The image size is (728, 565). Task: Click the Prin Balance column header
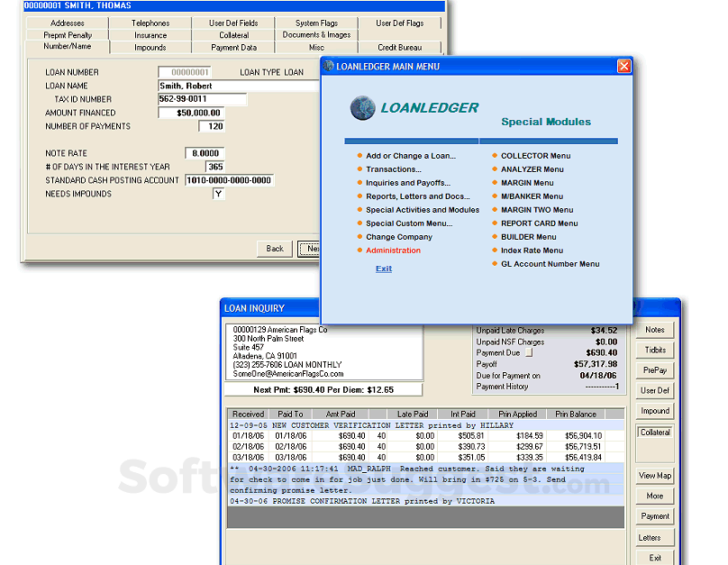pyautogui.click(x=574, y=415)
